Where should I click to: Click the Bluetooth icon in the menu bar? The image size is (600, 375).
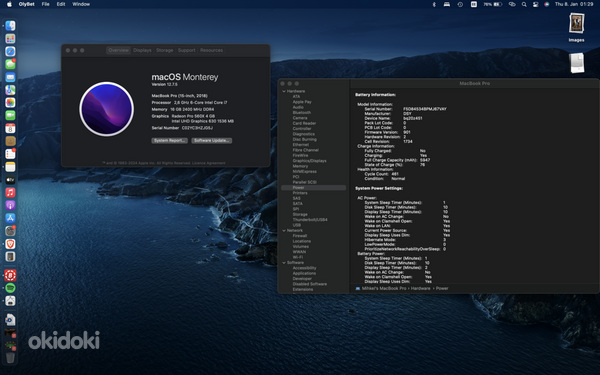[x=434, y=4]
